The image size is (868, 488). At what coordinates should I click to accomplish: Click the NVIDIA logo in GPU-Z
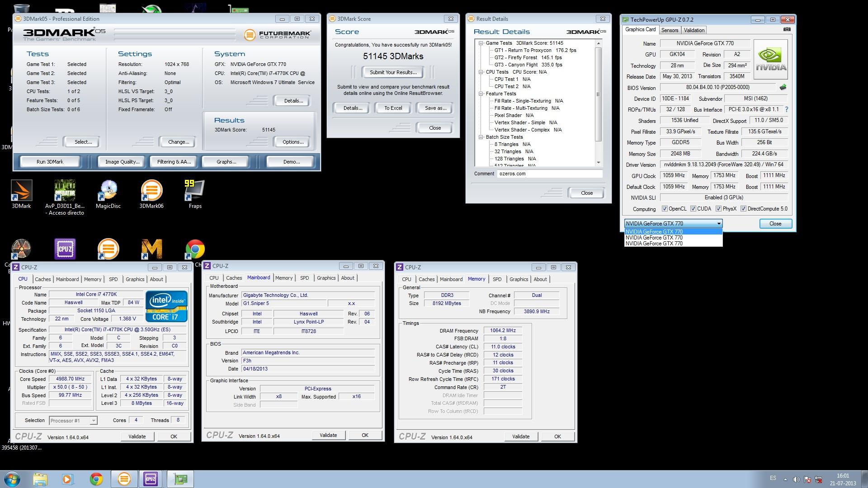pos(771,60)
